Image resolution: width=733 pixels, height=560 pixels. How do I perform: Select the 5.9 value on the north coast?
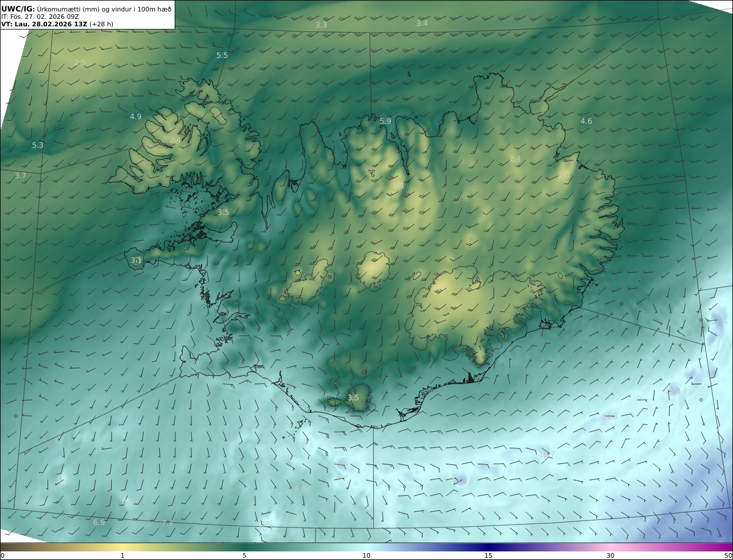[385, 121]
